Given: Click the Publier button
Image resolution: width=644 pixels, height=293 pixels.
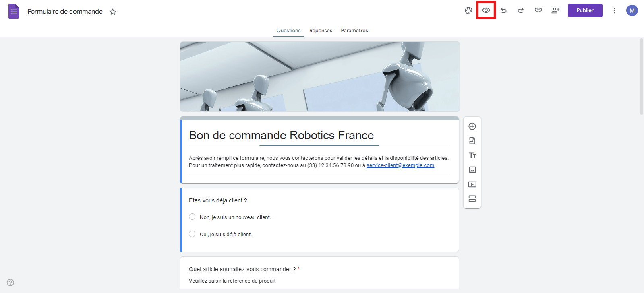Looking at the screenshot, I should click(585, 10).
